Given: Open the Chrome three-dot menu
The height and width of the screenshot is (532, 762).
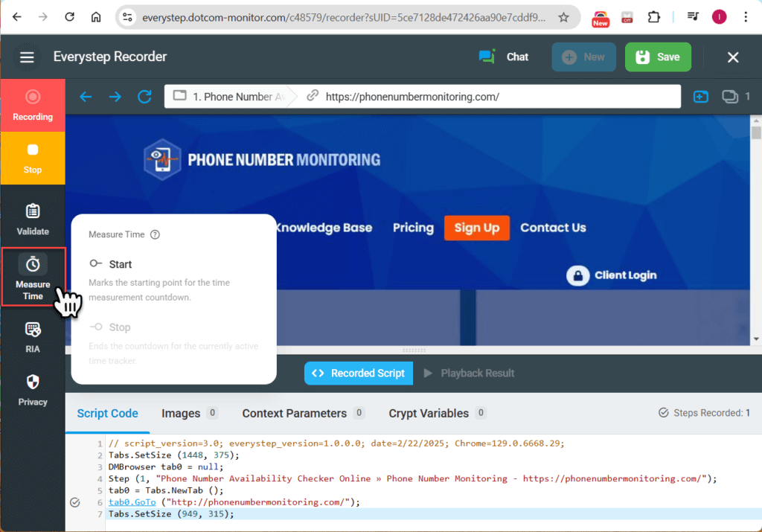Looking at the screenshot, I should pos(745,16).
